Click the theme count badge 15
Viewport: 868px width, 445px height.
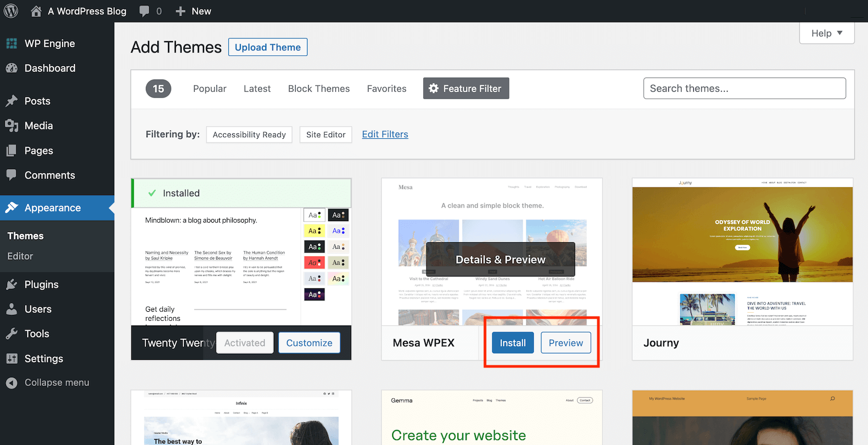pyautogui.click(x=158, y=88)
